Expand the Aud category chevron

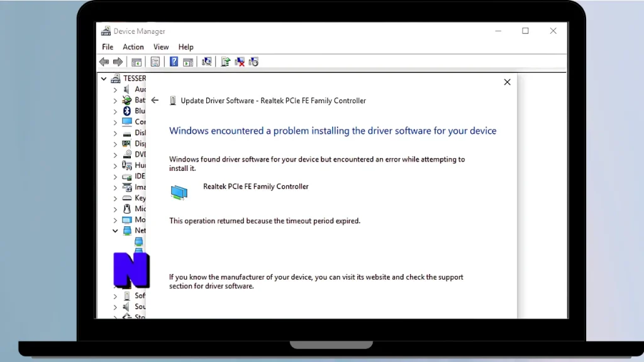115,89
